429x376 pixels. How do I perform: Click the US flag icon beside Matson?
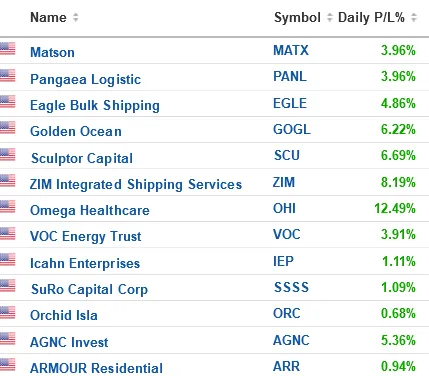pos(7,49)
